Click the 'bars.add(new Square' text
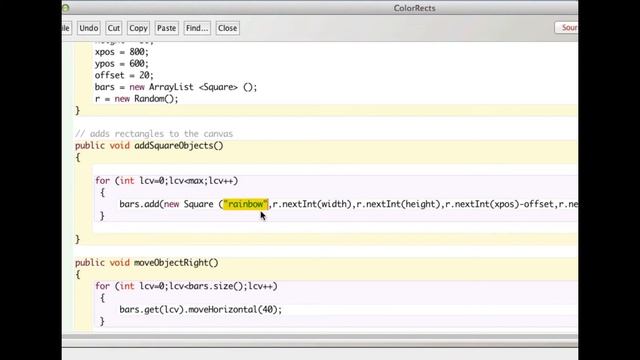 pyautogui.click(x=166, y=204)
